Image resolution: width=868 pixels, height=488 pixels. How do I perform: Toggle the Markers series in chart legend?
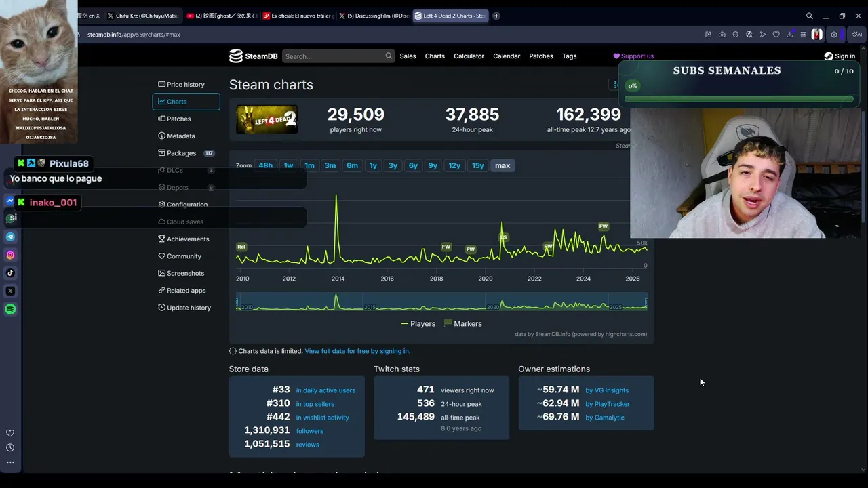(x=462, y=324)
